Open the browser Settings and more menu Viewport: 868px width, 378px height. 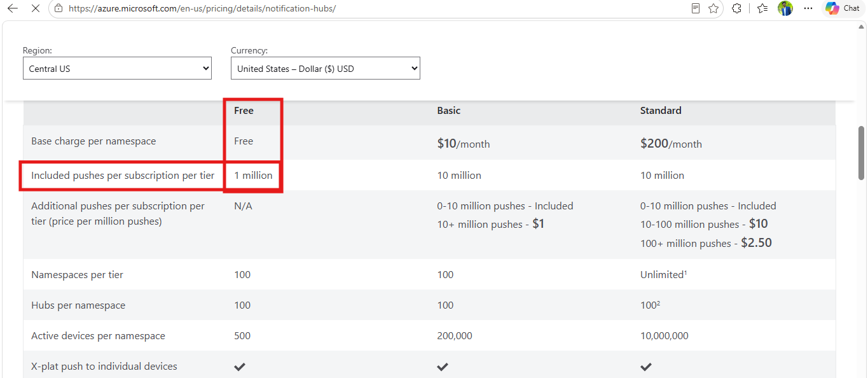click(808, 8)
